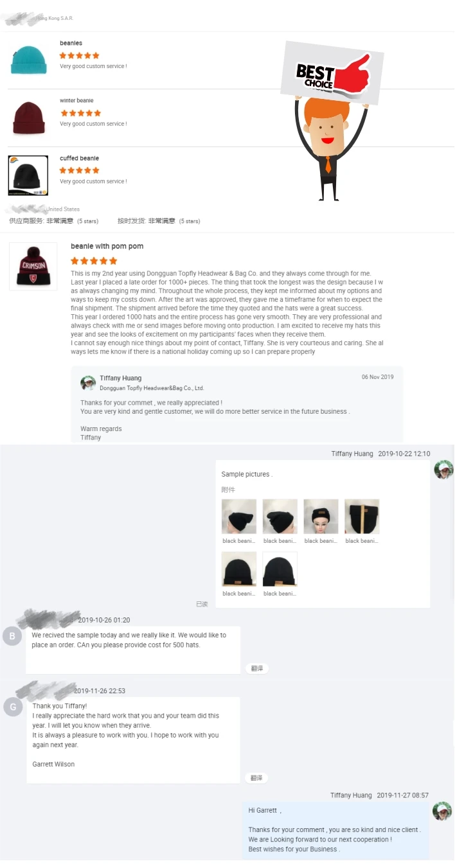The height and width of the screenshot is (868, 455).
Task: Translate Garrett Wilson's thank you message
Action: (x=256, y=778)
